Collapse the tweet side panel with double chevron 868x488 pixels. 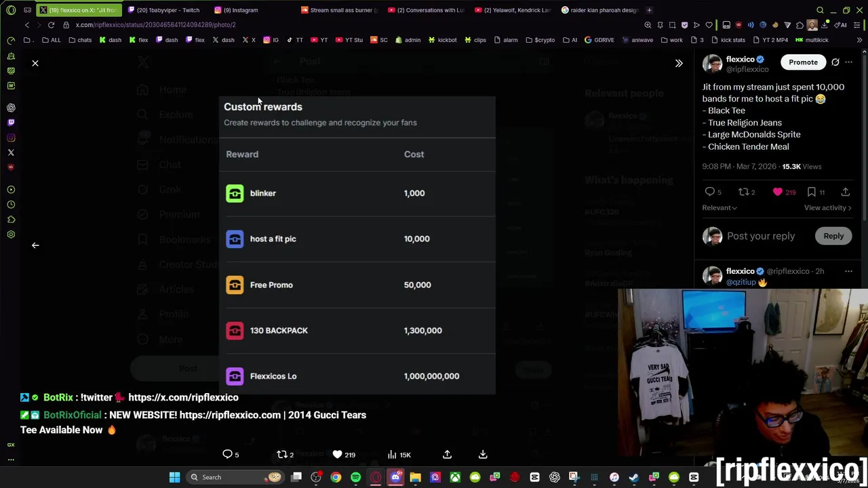click(679, 63)
